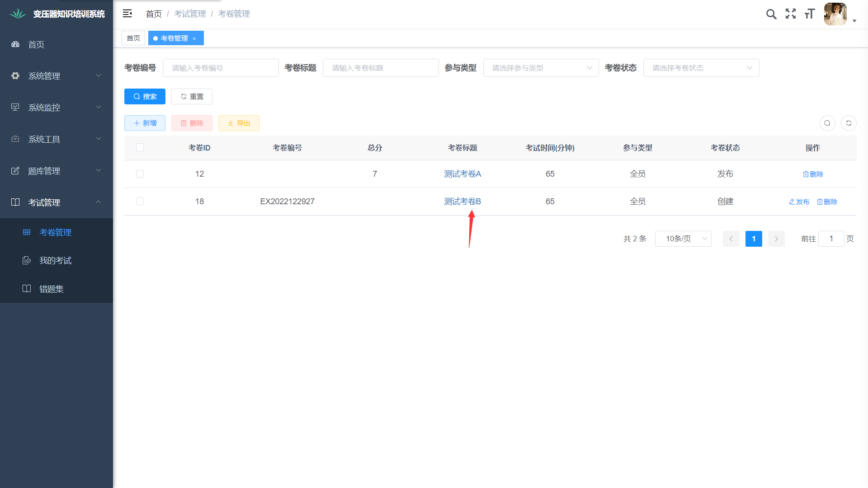Publish exam paper 测试考卷B

pos(799,202)
